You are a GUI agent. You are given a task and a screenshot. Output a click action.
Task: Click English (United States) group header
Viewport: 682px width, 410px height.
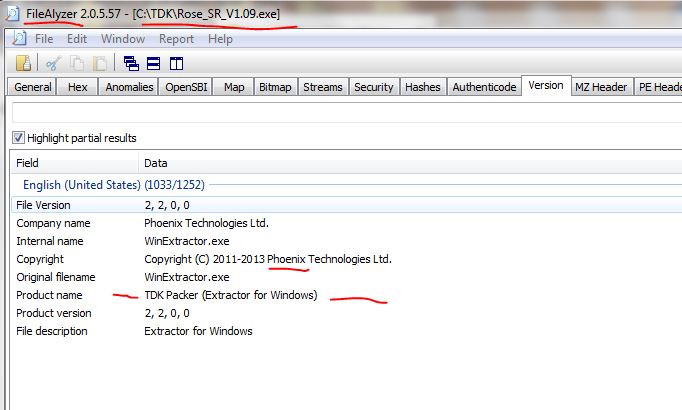(x=114, y=185)
